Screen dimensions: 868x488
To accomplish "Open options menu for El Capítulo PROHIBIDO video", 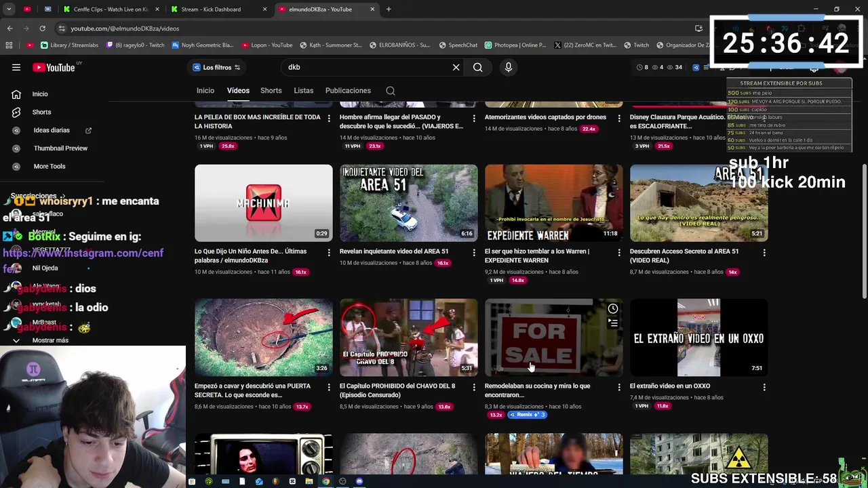I will 474,387.
